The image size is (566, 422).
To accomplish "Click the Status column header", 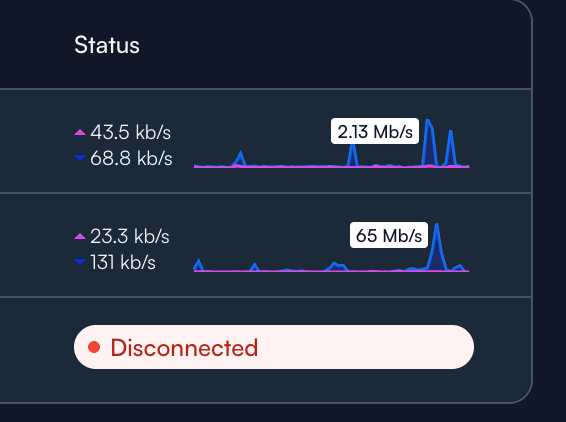I will pos(107,45).
